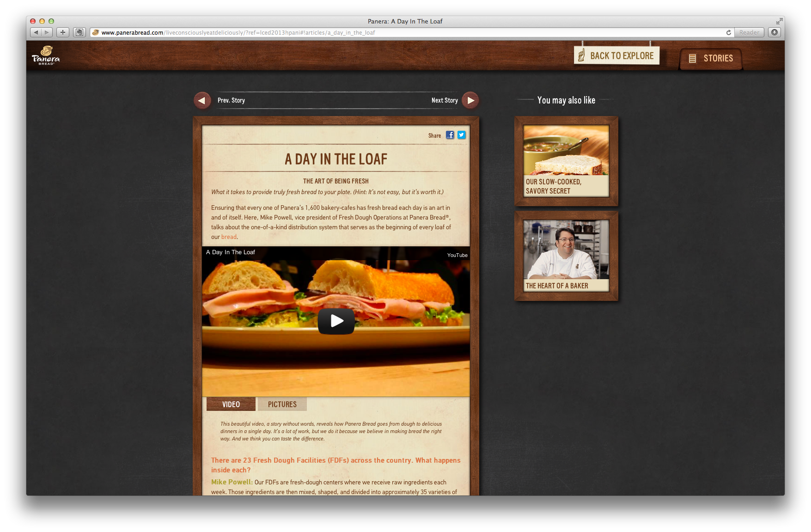Open Top Sites grid button
811x532 pixels.
click(79, 32)
